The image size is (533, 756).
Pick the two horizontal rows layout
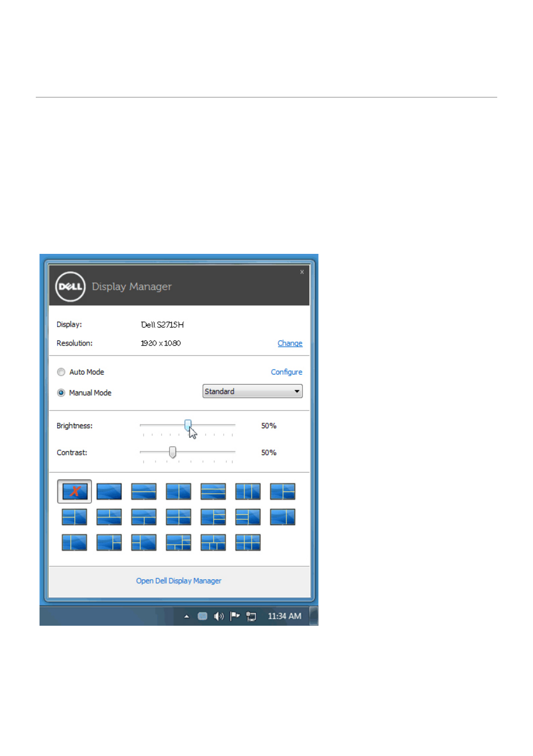144,492
